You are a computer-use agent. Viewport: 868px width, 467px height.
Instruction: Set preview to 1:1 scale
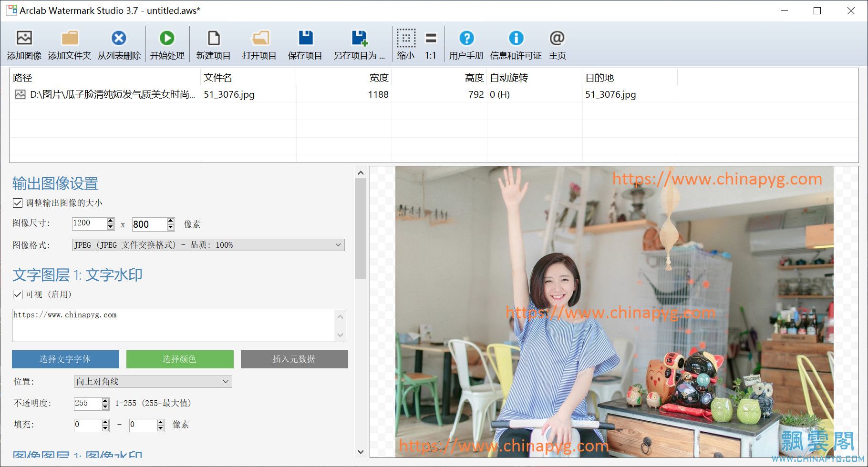coord(431,38)
